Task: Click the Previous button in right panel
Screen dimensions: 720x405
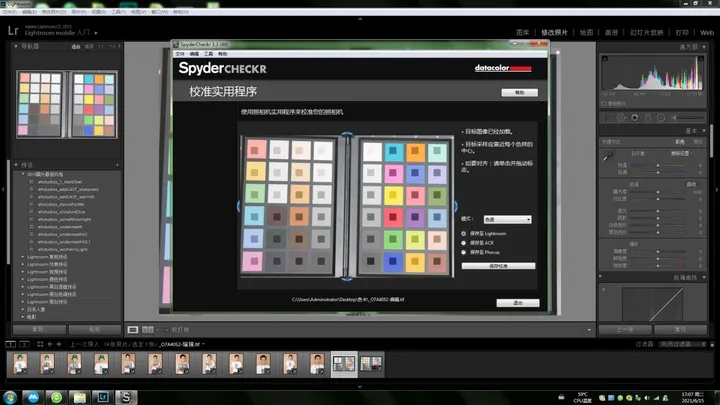Action: (x=625, y=330)
